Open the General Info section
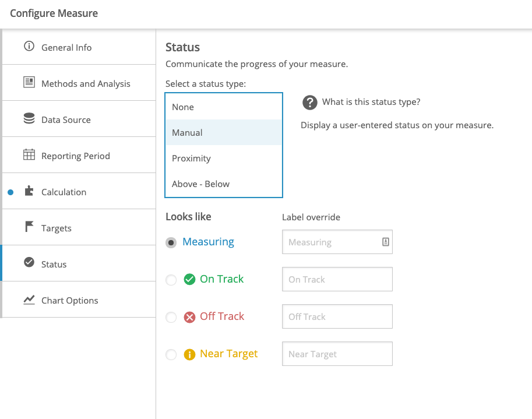The image size is (532, 419). [79, 47]
